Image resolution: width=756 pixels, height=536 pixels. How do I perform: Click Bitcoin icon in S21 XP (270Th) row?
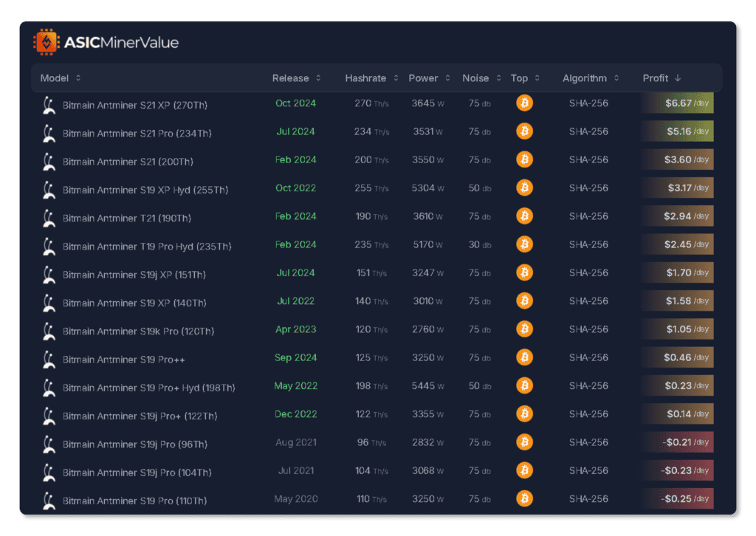coord(525,103)
